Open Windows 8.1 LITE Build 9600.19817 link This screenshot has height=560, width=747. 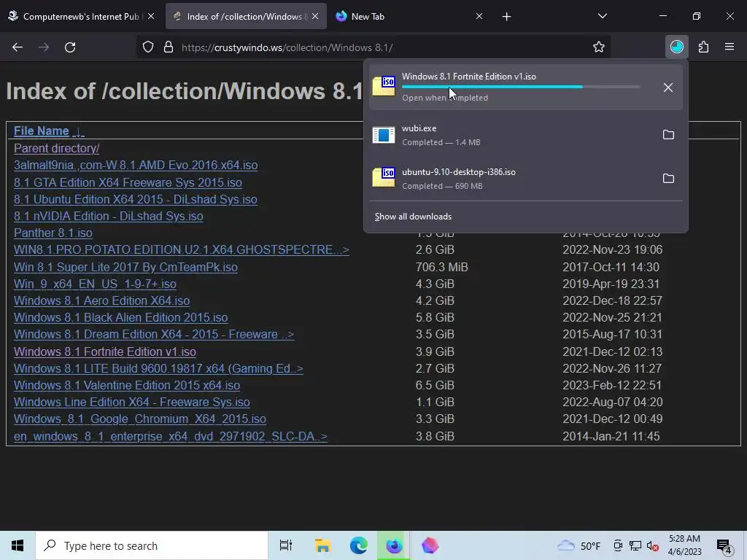coord(158,368)
